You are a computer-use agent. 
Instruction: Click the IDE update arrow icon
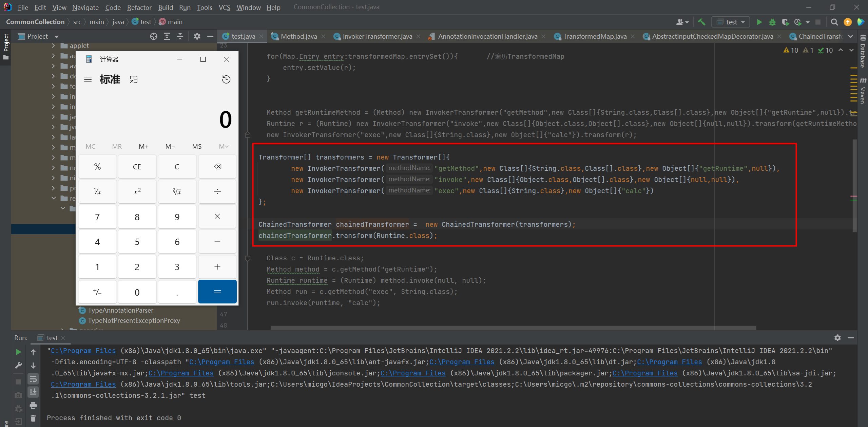point(848,22)
